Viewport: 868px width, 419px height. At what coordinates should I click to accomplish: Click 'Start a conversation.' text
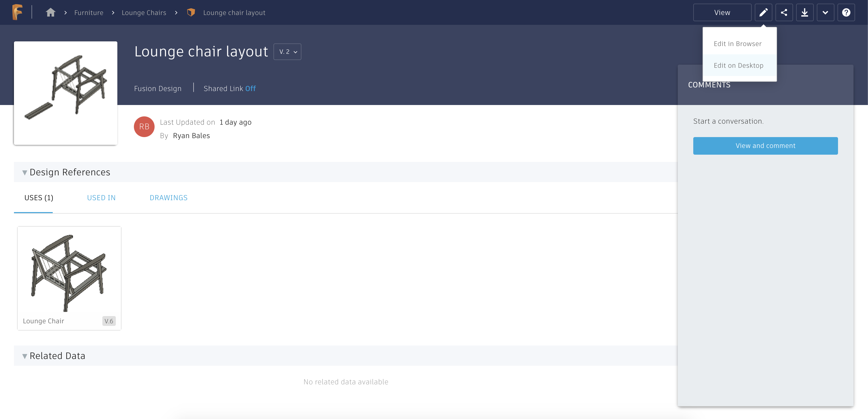728,121
